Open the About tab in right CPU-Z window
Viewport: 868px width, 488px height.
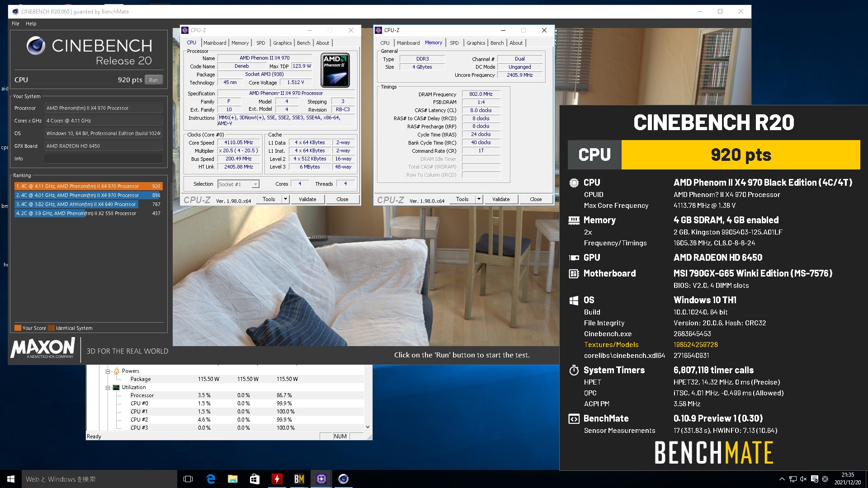tap(516, 43)
